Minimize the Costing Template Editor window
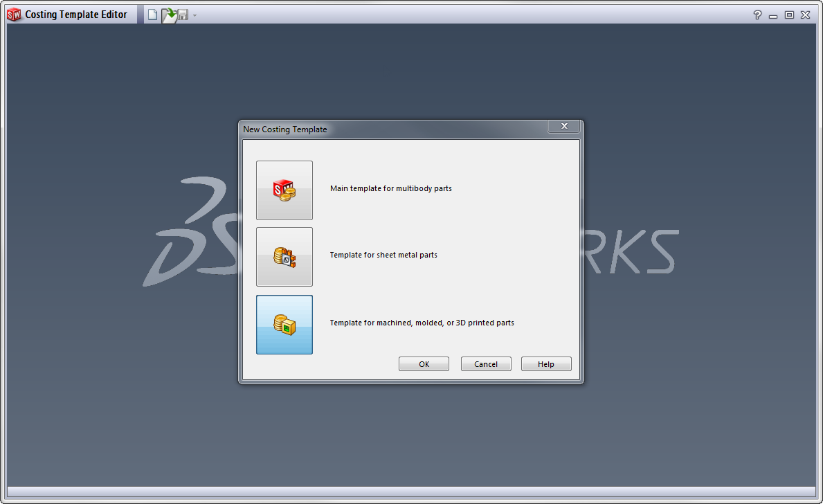The image size is (823, 504). coord(773,15)
